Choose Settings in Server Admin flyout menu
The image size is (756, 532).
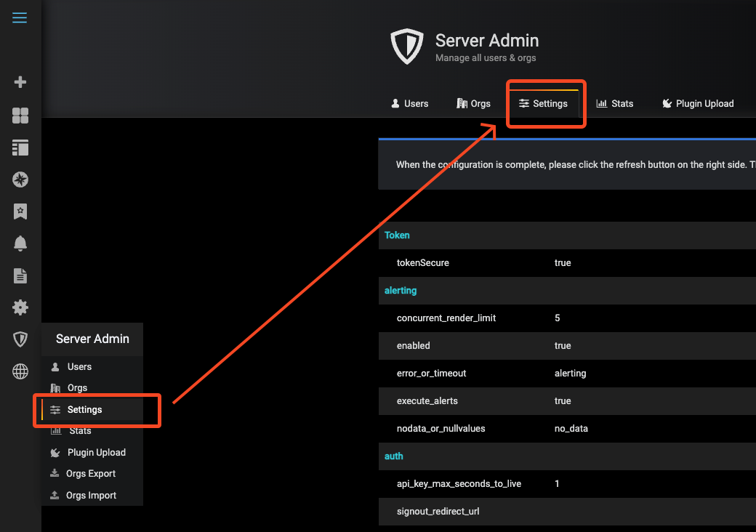point(84,410)
